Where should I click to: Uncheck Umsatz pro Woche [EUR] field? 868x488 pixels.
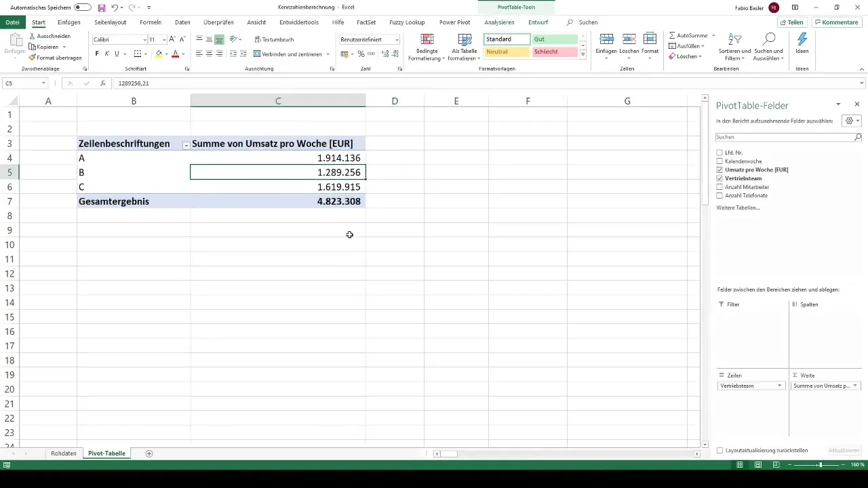click(719, 169)
